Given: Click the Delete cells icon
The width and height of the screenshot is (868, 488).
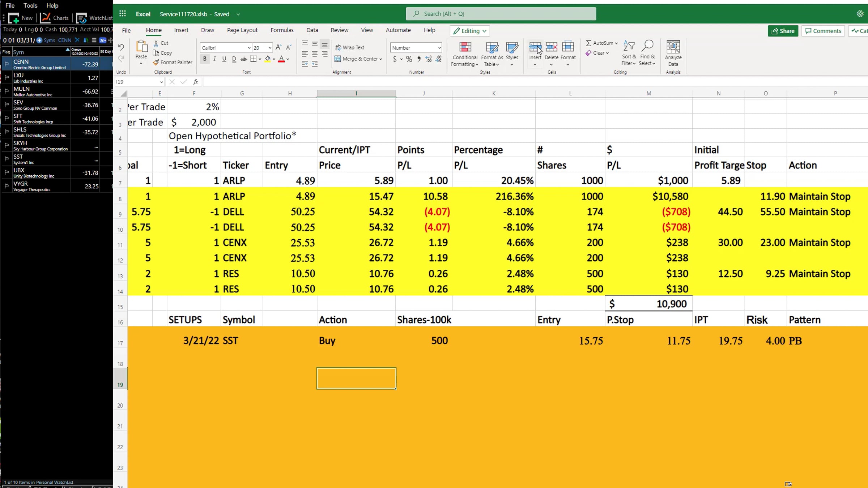Looking at the screenshot, I should point(552,47).
